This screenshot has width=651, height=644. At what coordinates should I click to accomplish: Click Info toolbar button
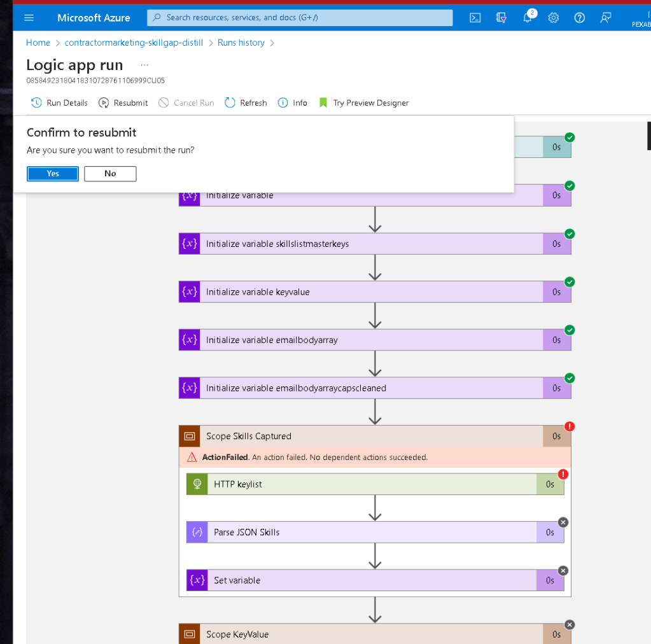(292, 102)
